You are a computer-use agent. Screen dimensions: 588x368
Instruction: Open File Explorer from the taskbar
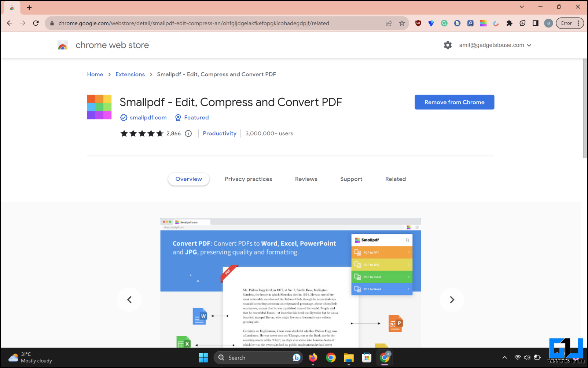[x=349, y=358]
